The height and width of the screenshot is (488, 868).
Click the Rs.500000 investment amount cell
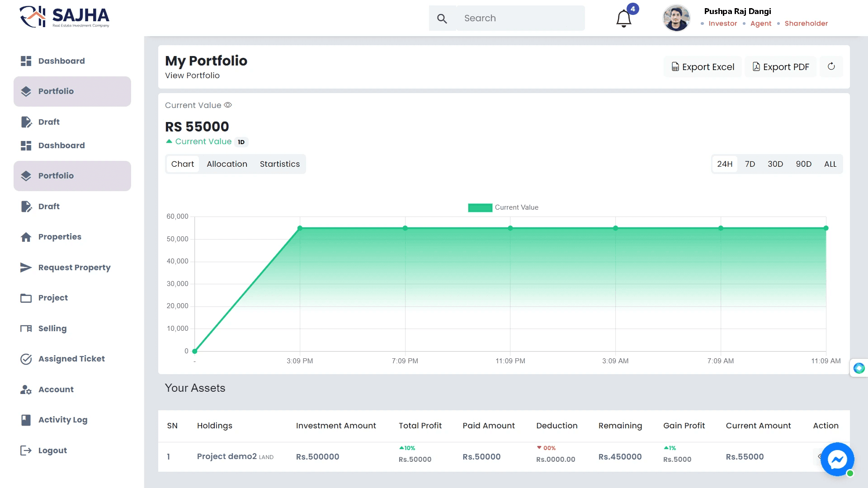click(317, 457)
